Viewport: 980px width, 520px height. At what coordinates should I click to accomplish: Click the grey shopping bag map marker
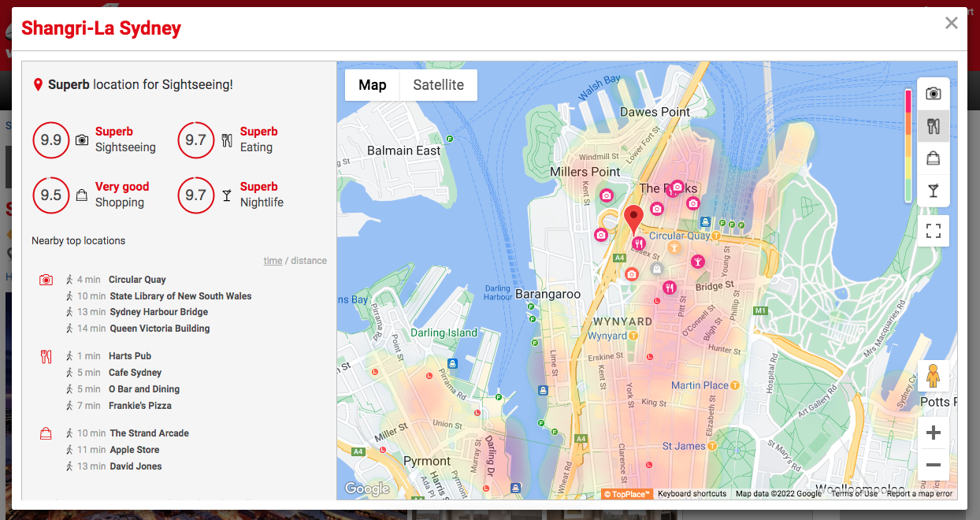coord(657,269)
